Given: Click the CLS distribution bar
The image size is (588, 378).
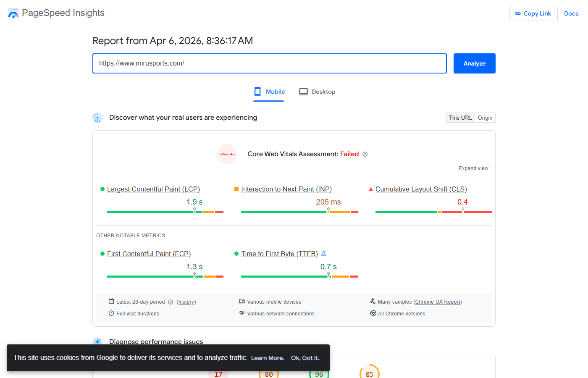Looking at the screenshot, I should click(x=433, y=212).
